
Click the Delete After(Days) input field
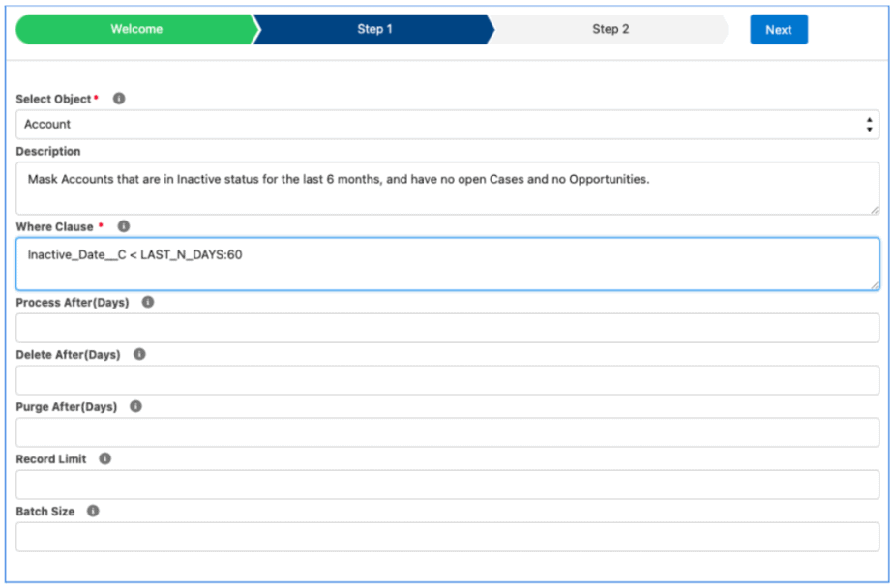coord(447,380)
